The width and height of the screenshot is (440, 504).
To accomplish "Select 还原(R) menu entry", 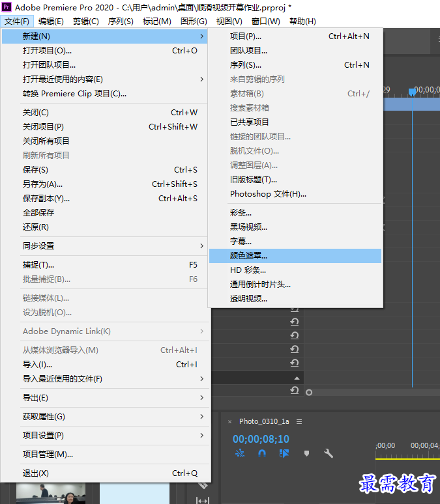I will (104, 227).
